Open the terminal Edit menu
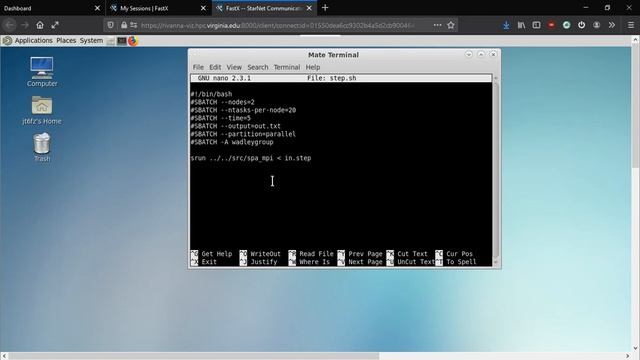 [x=215, y=67]
